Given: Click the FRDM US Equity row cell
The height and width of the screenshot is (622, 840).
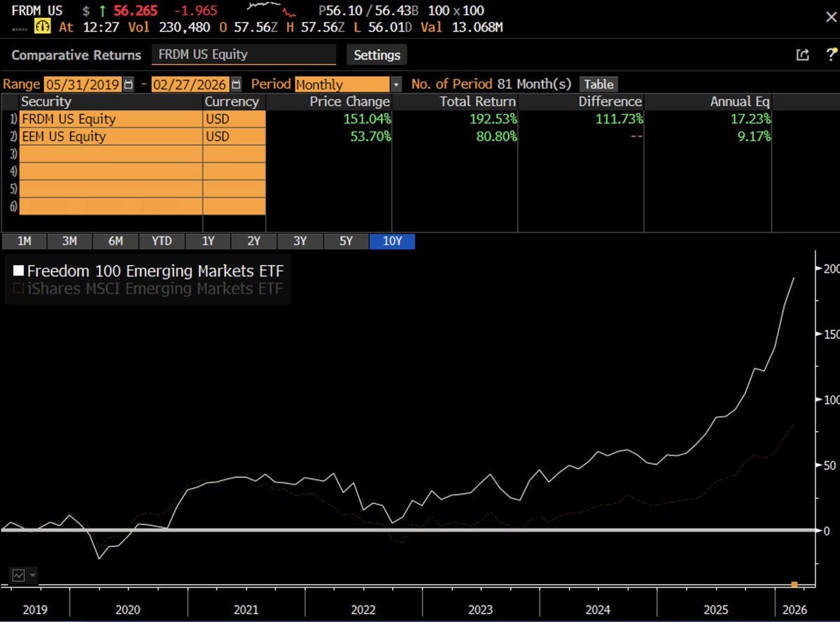Looking at the screenshot, I should (111, 119).
